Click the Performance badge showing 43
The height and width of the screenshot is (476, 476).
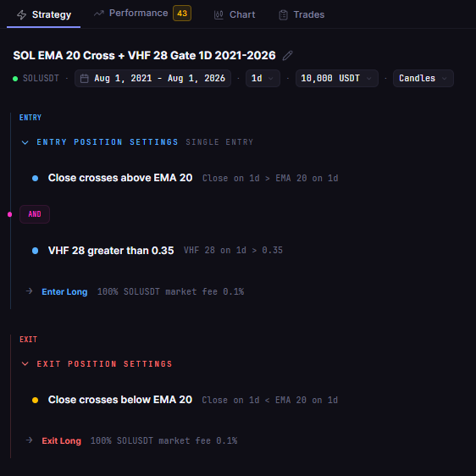[182, 14]
